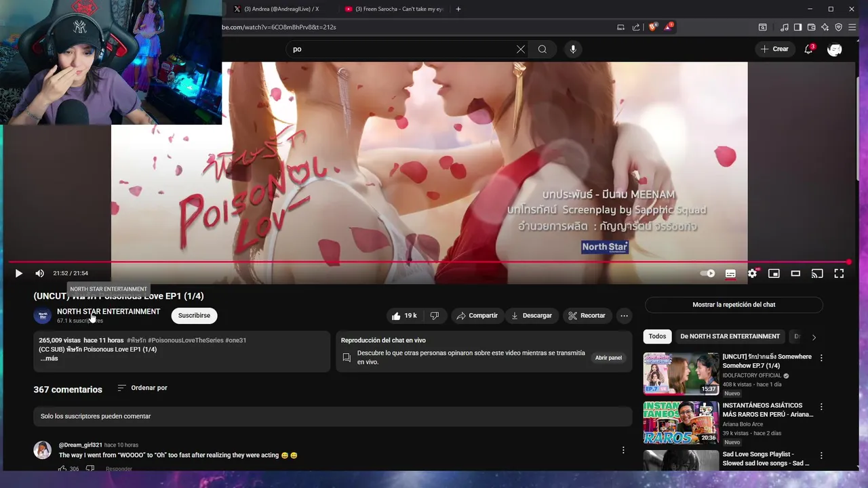Open options for Instantáneos Asiáticos video
Viewport: 868px width, 488px height.
821,407
